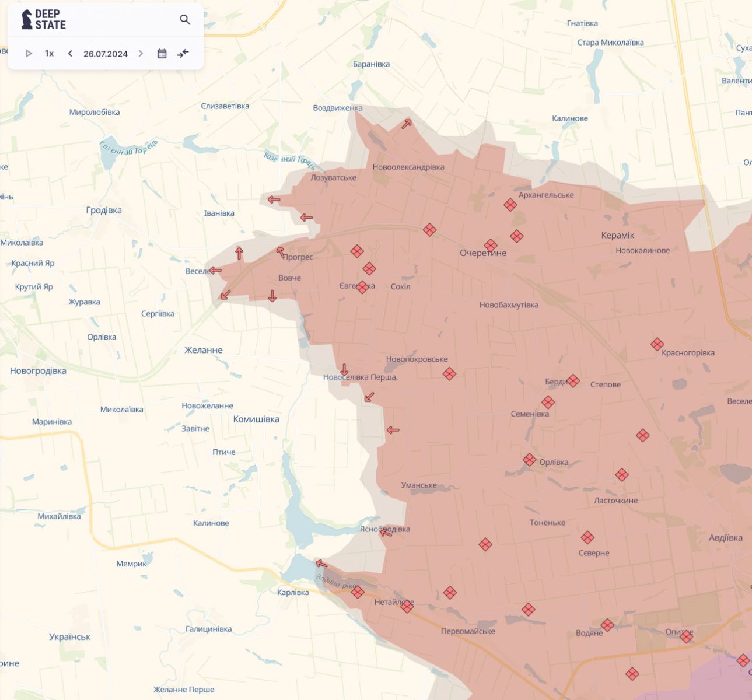Click the Керамік village label
This screenshot has height=700, width=752.
pos(618,235)
